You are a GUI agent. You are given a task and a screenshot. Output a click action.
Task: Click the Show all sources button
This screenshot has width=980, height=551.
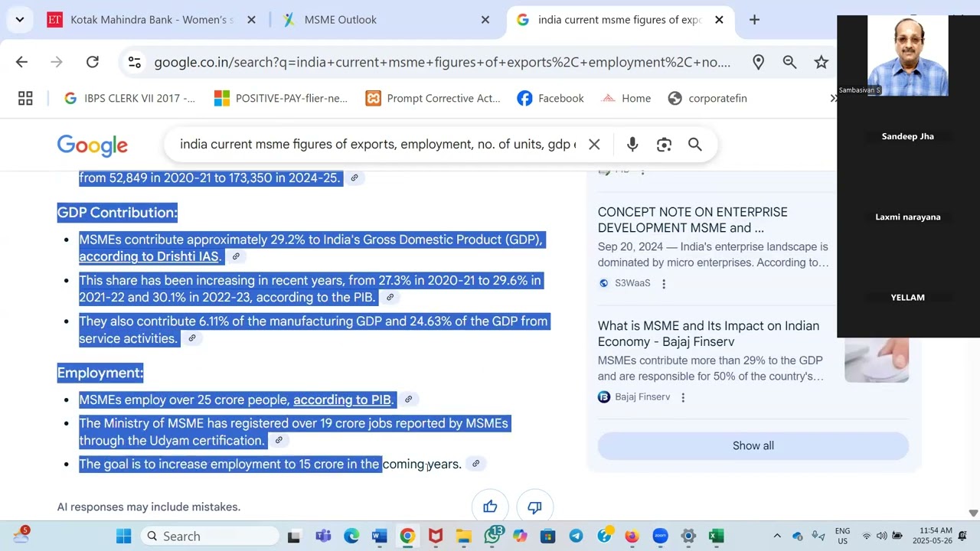[x=753, y=445]
